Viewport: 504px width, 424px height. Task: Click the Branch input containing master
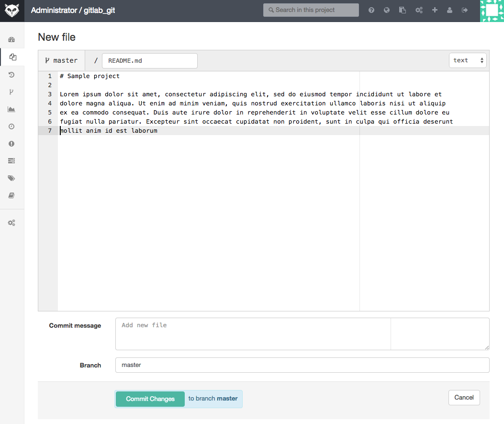pyautogui.click(x=302, y=365)
